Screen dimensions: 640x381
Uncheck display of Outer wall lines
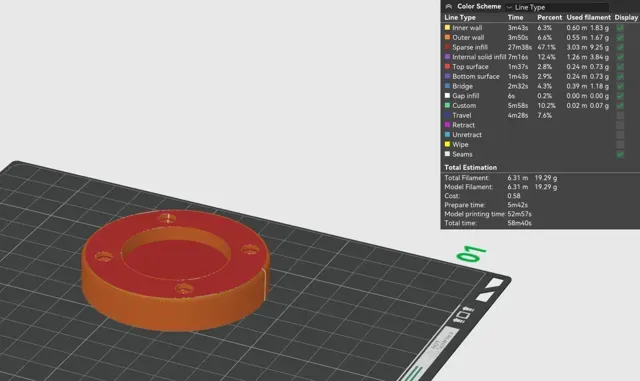point(620,38)
